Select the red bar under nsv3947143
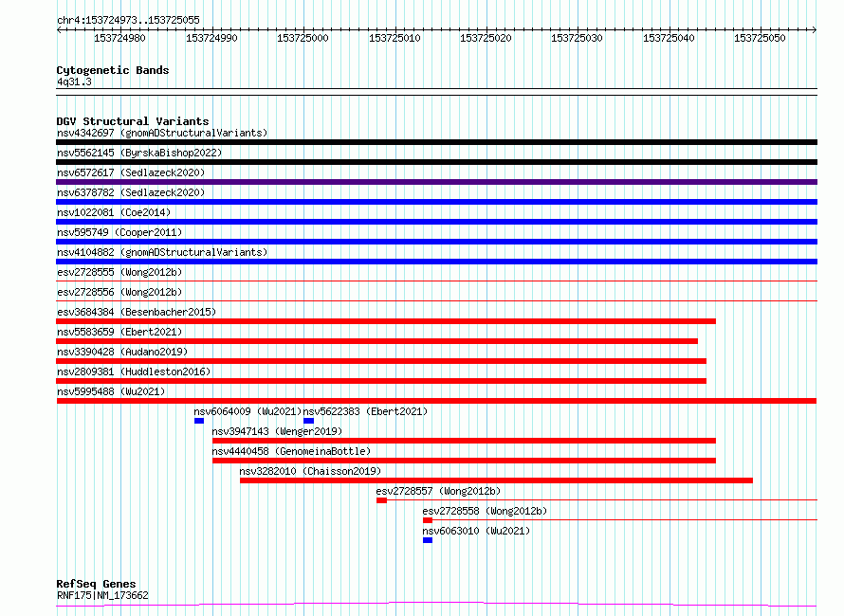This screenshot has height=616, width=844. point(464,441)
